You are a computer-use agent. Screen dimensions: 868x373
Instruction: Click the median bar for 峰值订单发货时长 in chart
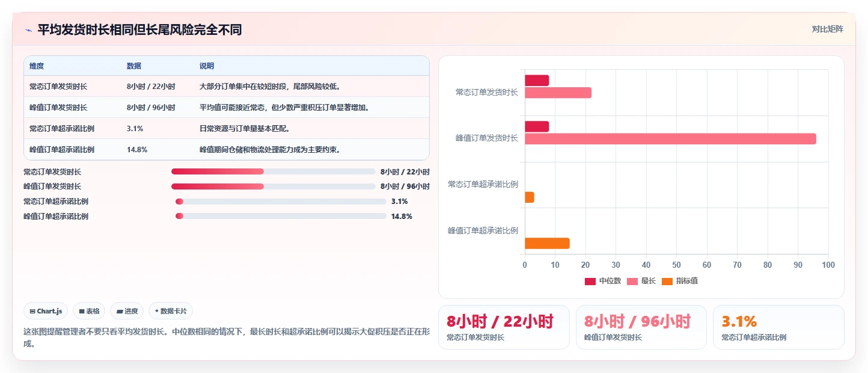click(x=537, y=127)
